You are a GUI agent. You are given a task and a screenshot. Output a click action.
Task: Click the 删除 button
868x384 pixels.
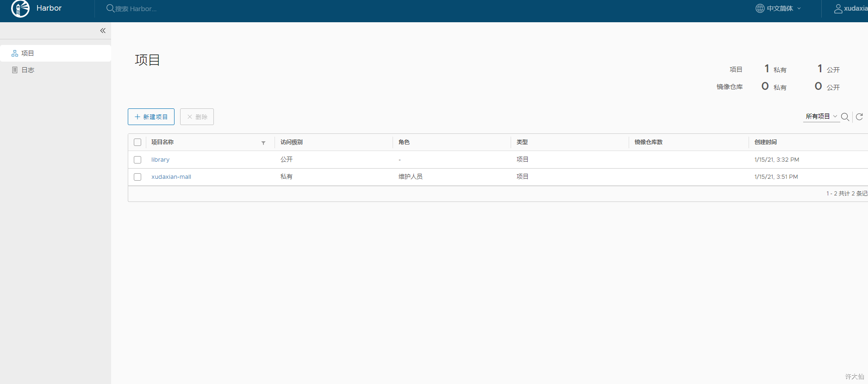click(x=197, y=117)
